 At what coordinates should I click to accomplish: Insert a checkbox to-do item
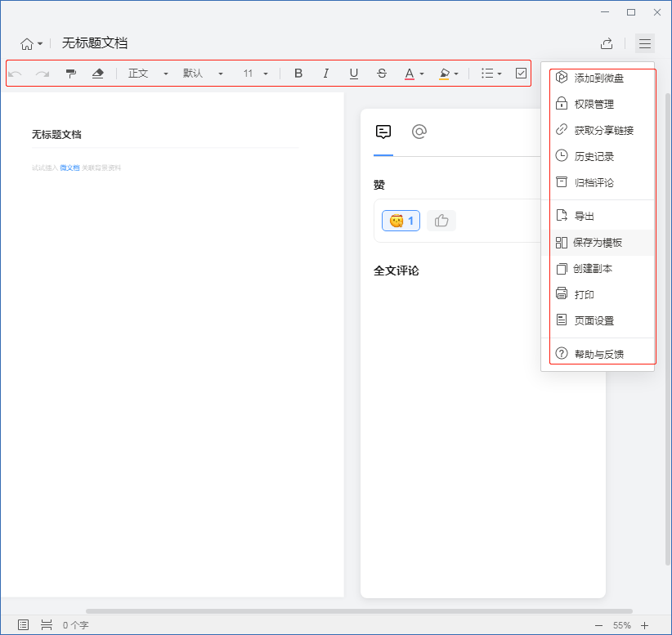point(521,74)
